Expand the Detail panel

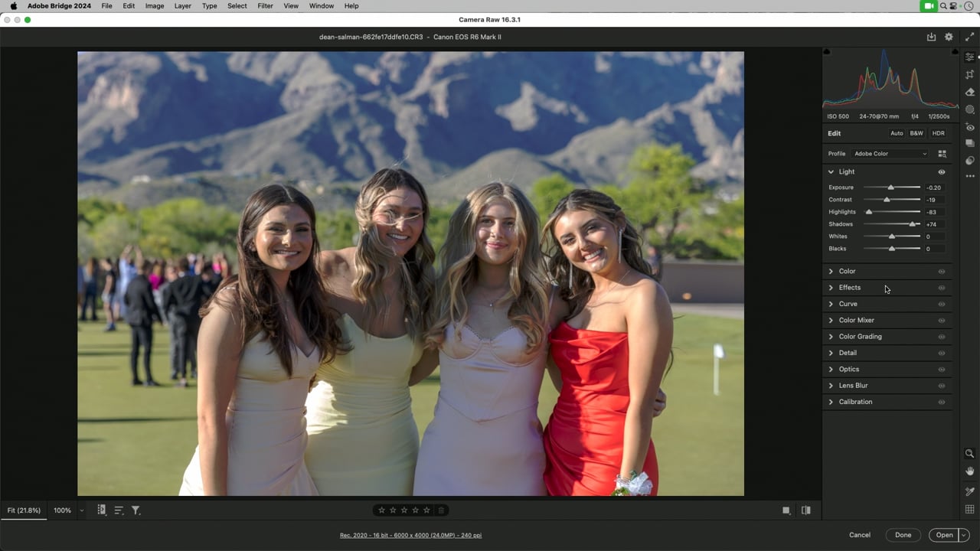click(831, 354)
